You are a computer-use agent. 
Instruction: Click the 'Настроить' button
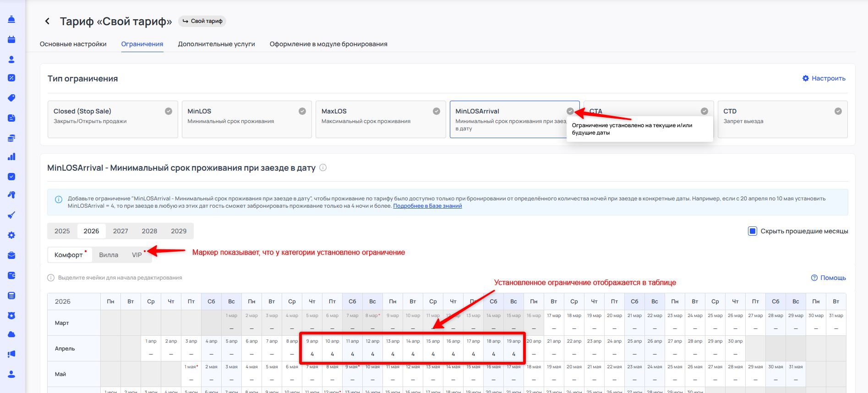824,78
